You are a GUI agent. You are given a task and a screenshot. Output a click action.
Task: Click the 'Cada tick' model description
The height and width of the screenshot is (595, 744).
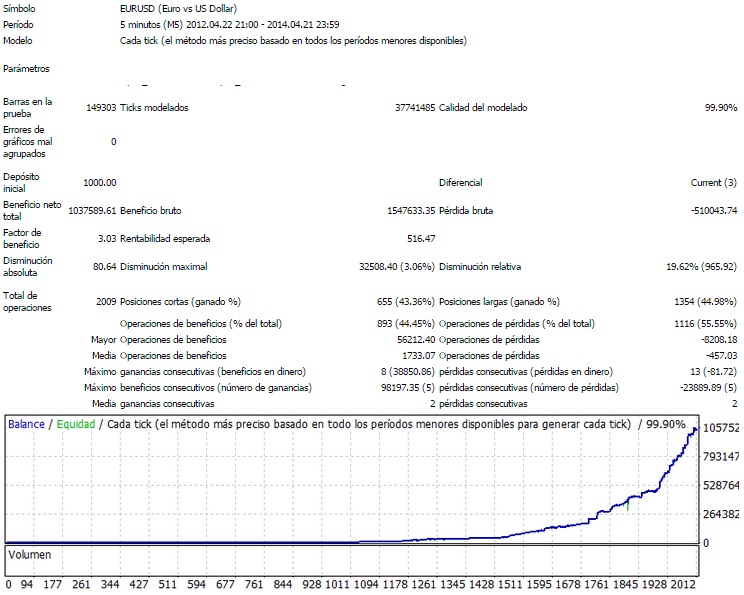click(292, 41)
